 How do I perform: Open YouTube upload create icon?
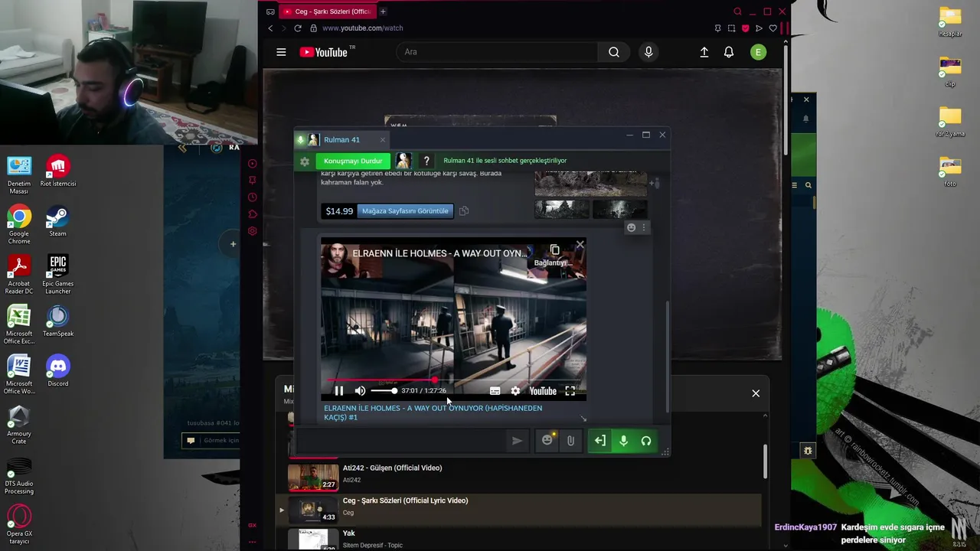(704, 52)
